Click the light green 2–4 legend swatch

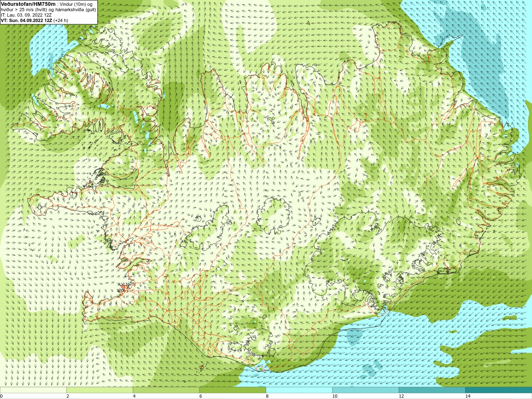(100, 390)
